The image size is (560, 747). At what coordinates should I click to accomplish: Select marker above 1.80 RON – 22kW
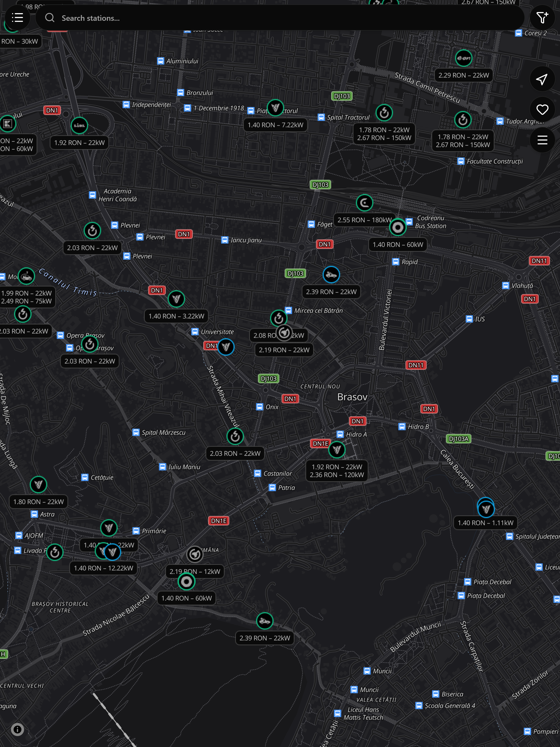coord(39,485)
